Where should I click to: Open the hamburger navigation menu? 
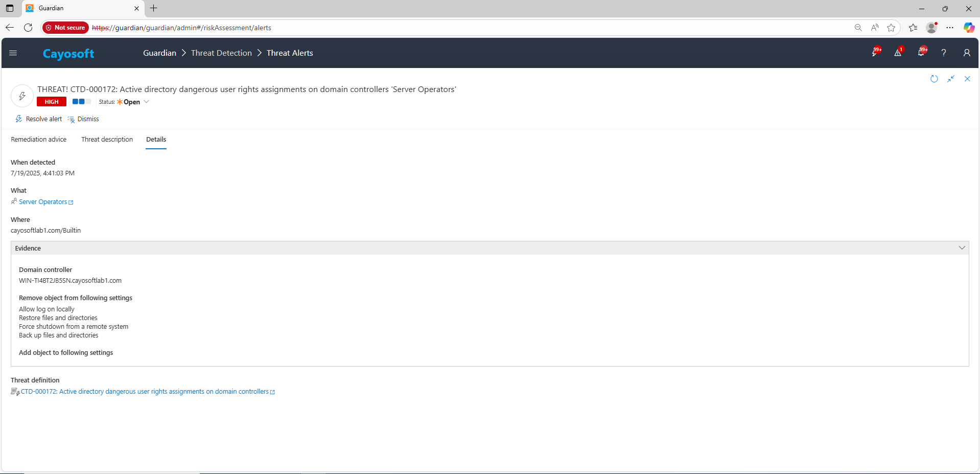tap(13, 53)
